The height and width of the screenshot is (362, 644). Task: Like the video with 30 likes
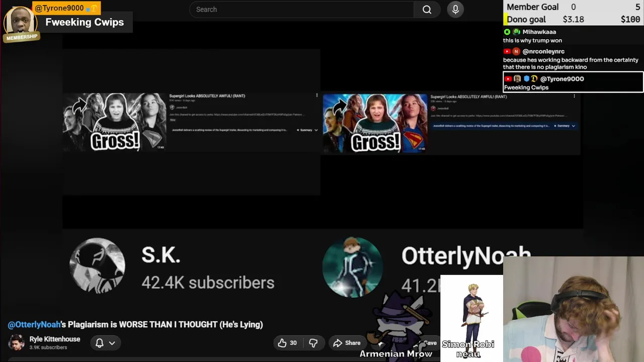pyautogui.click(x=287, y=343)
